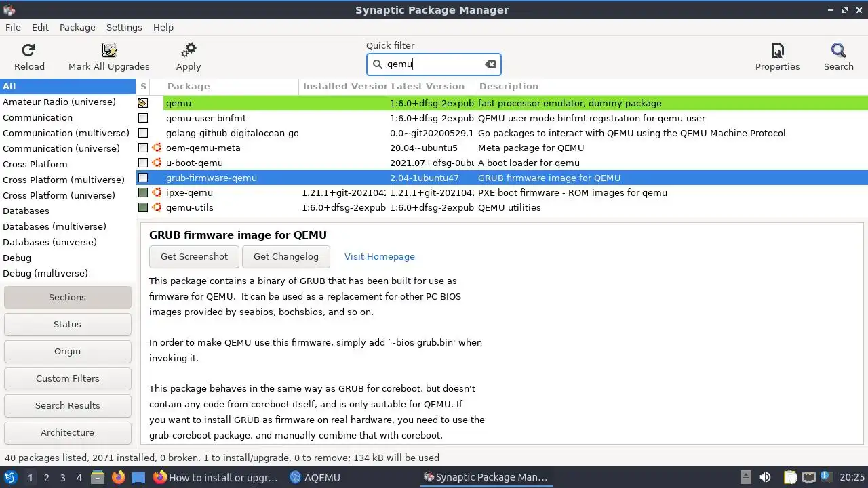Sort by Latest Version column header
The width and height of the screenshot is (868, 488).
[x=431, y=86]
